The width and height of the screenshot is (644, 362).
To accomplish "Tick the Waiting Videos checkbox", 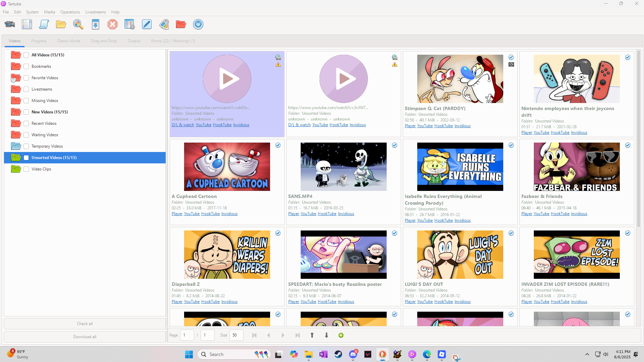I will (x=26, y=135).
